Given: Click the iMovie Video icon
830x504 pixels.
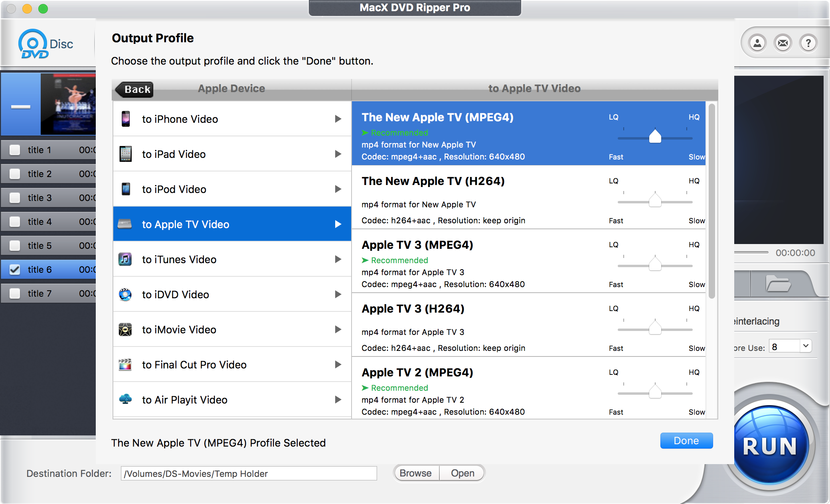Looking at the screenshot, I should [x=125, y=329].
